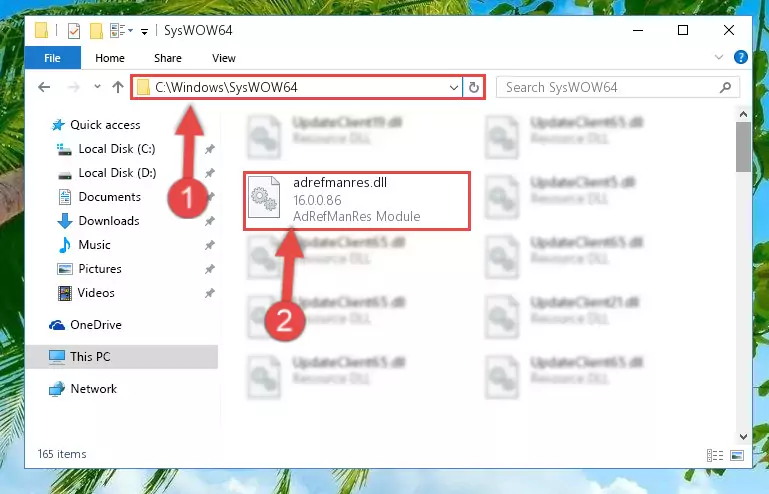Expand the address bar history dropdown

[454, 88]
